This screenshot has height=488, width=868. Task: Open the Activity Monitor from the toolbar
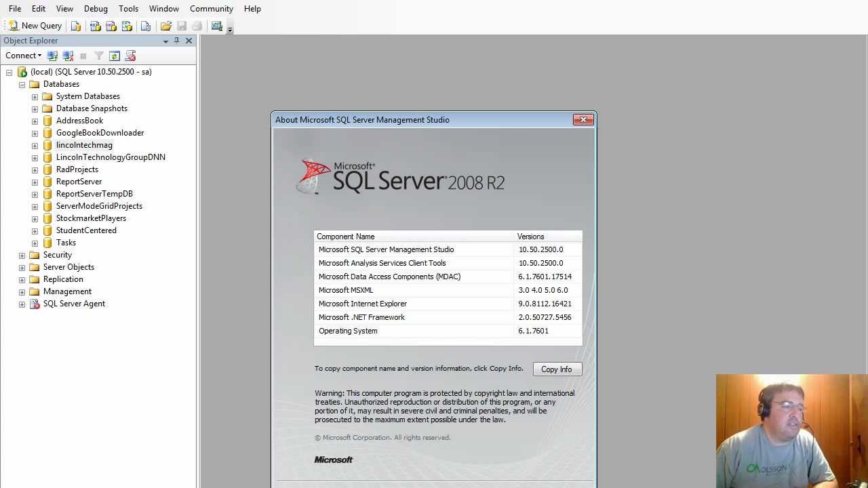pos(217,26)
